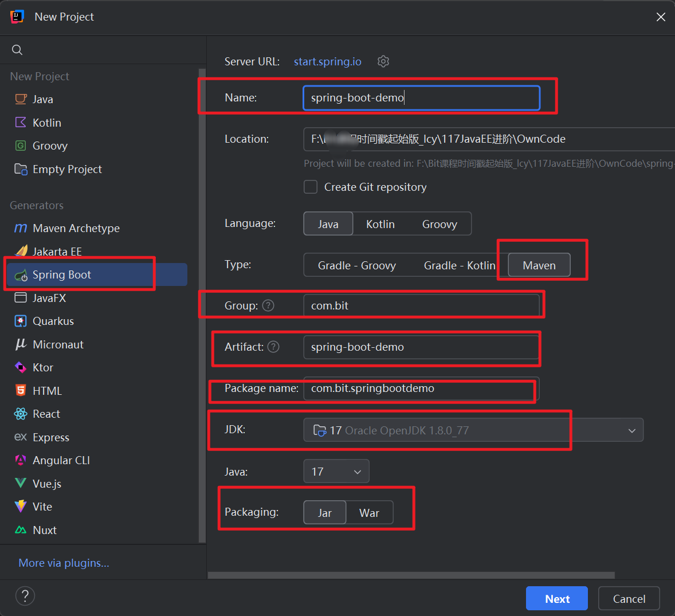Viewport: 675px width, 616px height.
Task: Select War packaging
Action: point(370,513)
